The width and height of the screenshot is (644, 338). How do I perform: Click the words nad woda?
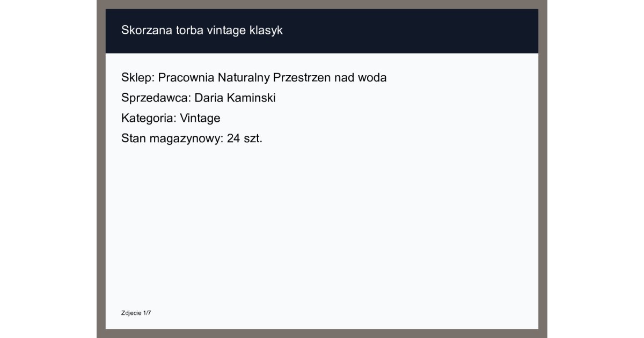click(x=360, y=78)
